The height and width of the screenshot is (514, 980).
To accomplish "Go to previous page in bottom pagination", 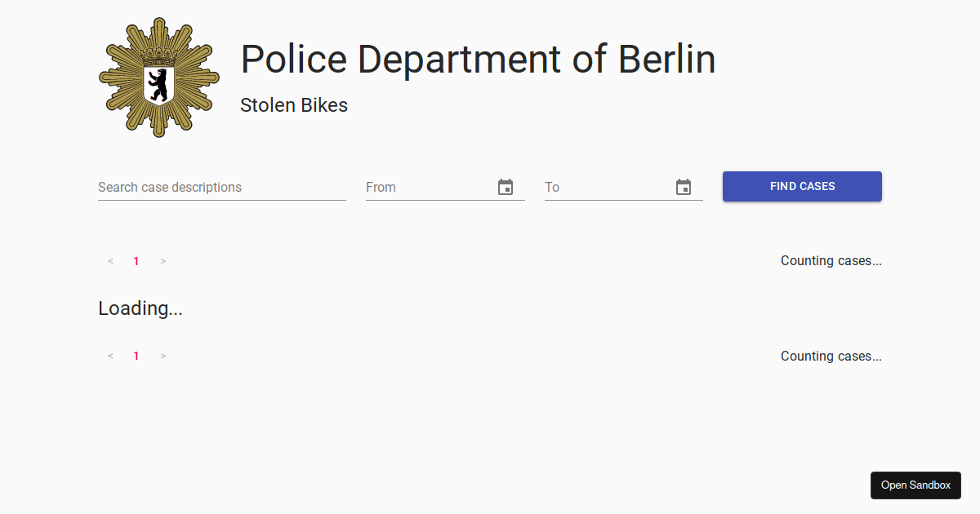I will click(x=110, y=357).
